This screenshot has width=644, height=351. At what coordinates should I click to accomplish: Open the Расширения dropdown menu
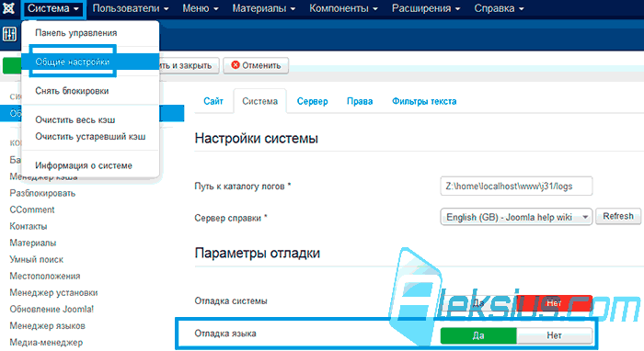tap(426, 8)
